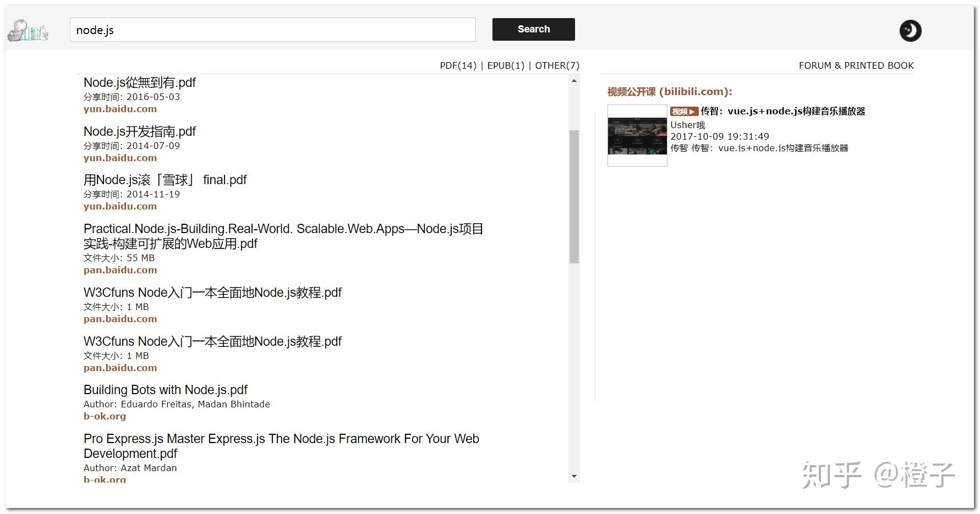Click Author: Azat Mardan text
Viewport: 980px width, 514px height.
(x=130, y=468)
